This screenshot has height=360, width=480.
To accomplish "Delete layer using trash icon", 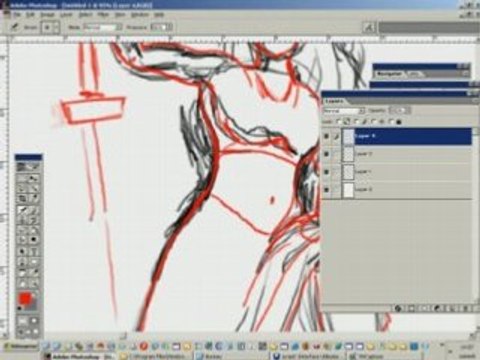I will tap(467, 308).
